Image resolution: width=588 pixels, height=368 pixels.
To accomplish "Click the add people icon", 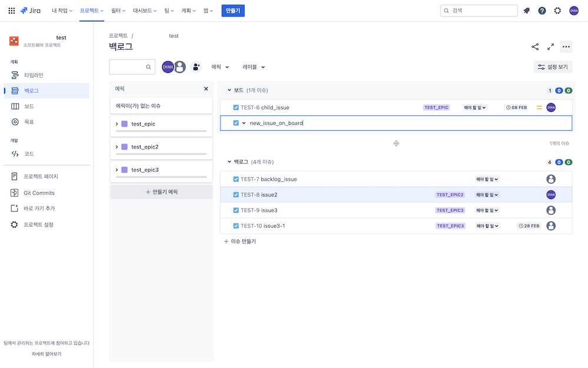I will coord(196,67).
